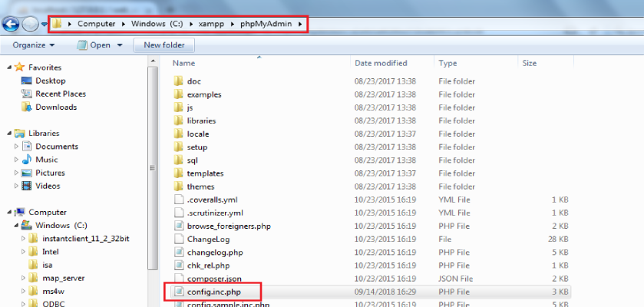This screenshot has width=644, height=307.
Task: Open Recent Places in Favorites
Action: 61,94
